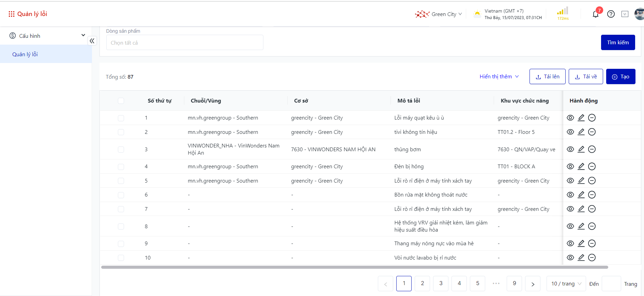Click the horizontal table scrollbar
Viewport: 644px width, 296px height.
coord(354,267)
